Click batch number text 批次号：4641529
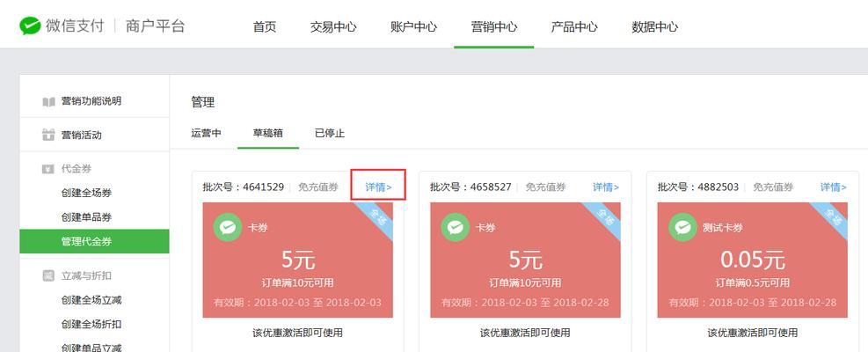Viewport: 868px width, 352px height. point(244,187)
